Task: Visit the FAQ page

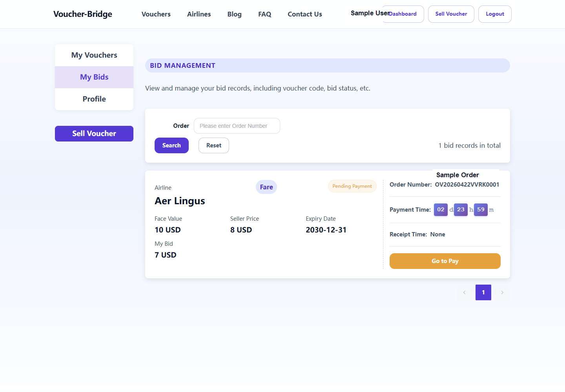Action: point(265,14)
